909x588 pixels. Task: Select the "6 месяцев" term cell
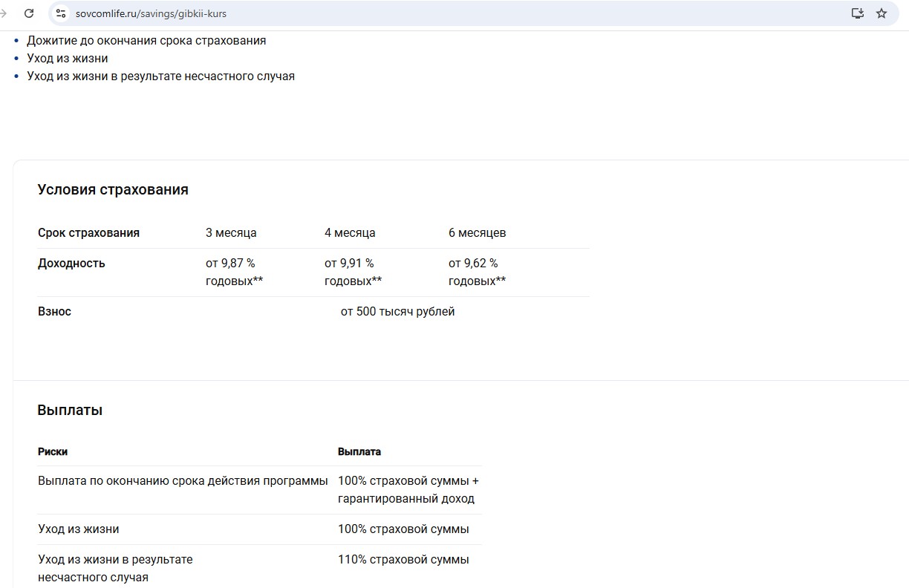[477, 232]
